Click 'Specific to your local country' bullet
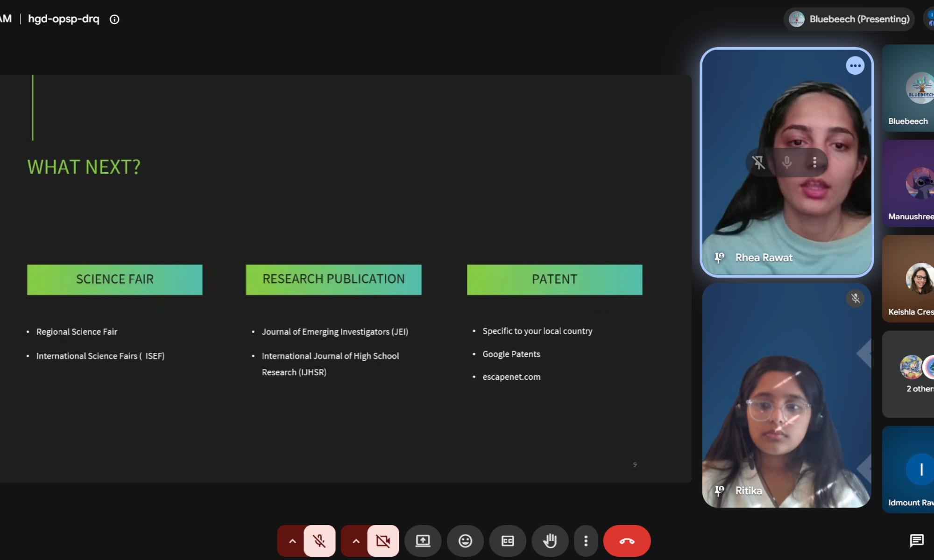Image resolution: width=934 pixels, height=560 pixels. [x=538, y=331]
